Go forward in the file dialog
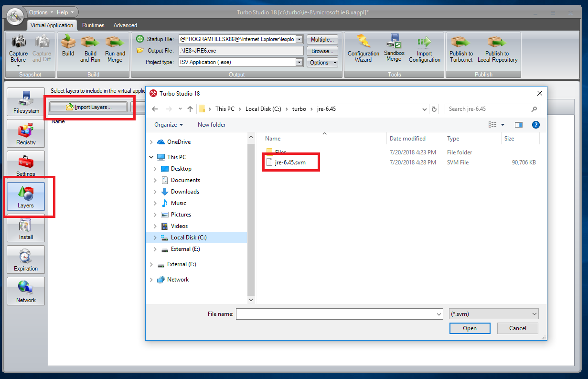 pos(168,109)
